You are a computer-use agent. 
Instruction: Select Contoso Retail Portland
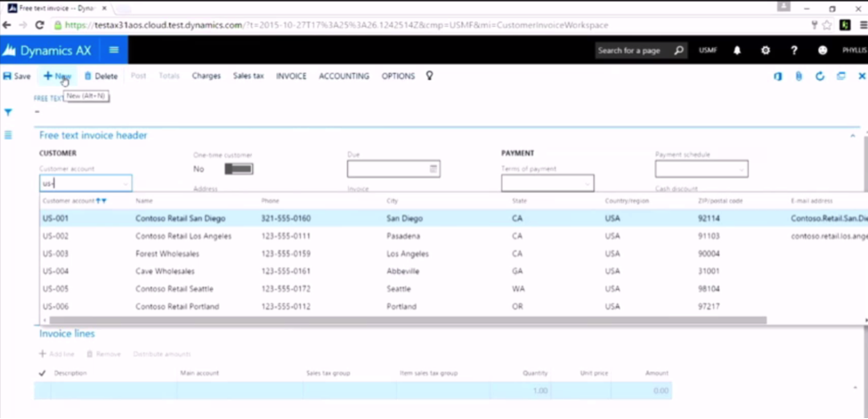[x=177, y=307]
